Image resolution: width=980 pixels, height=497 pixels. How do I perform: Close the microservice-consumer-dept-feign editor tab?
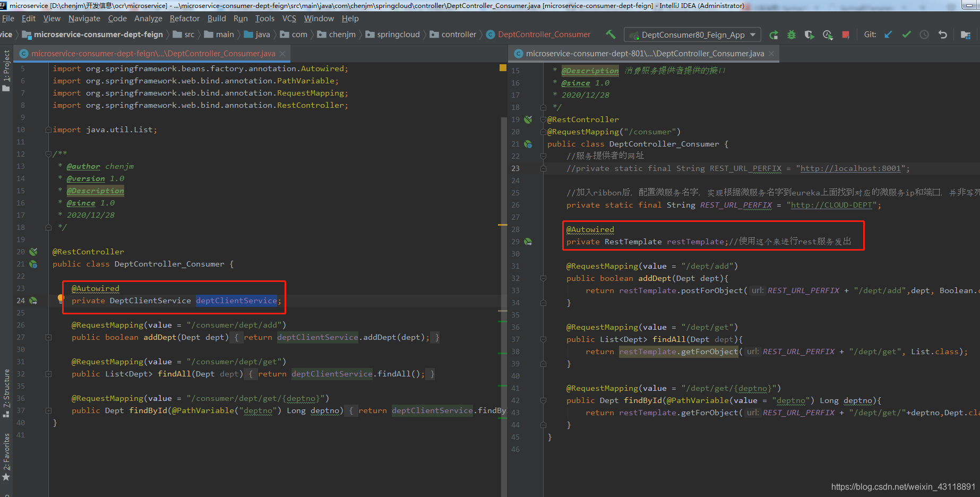click(282, 54)
